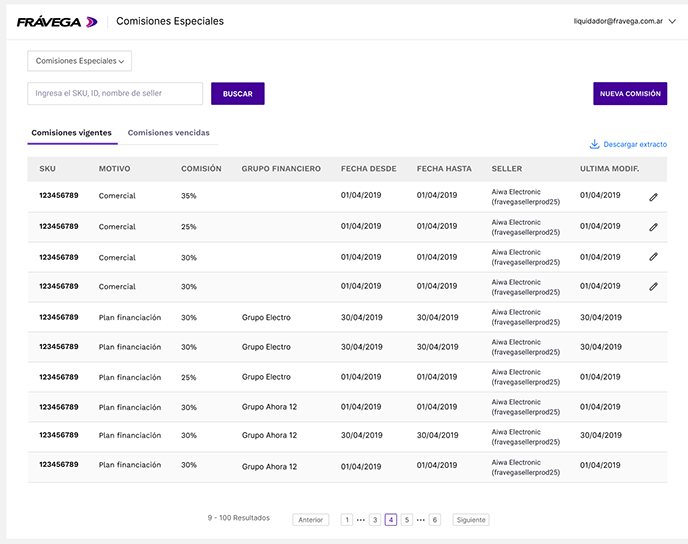The width and height of the screenshot is (688, 544).
Task: Switch to the Comisiones vencidas tab
Action: click(168, 132)
